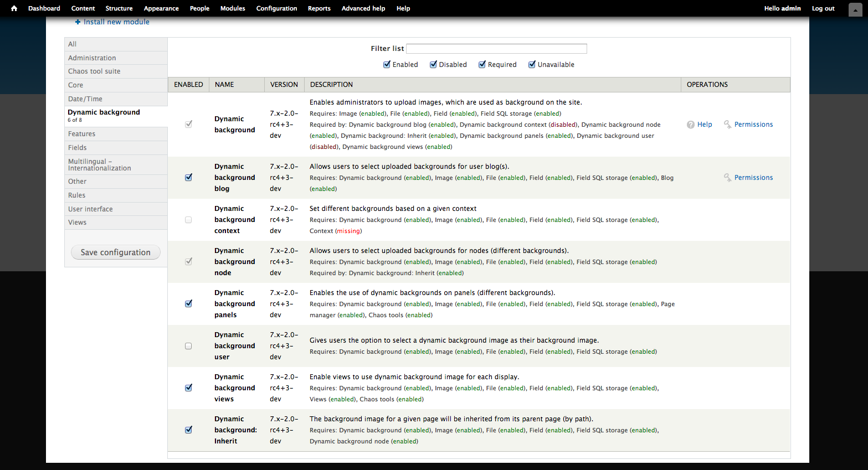
Task: Click the Help question mark icon
Action: pos(691,125)
